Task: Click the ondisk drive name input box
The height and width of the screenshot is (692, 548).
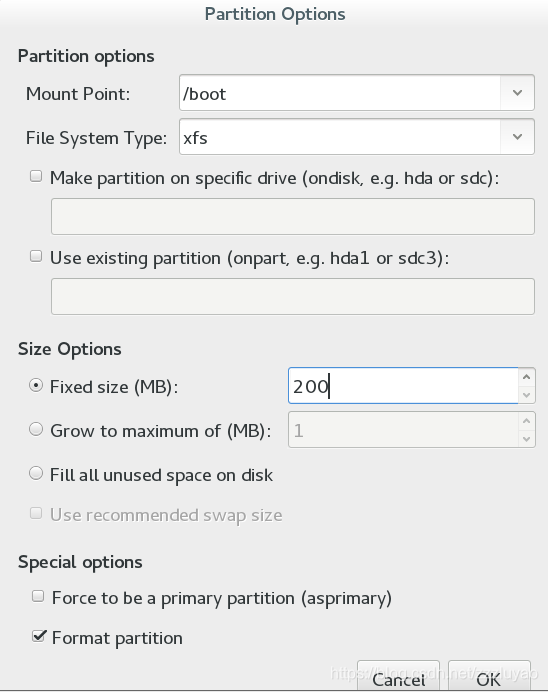Action: (x=293, y=216)
